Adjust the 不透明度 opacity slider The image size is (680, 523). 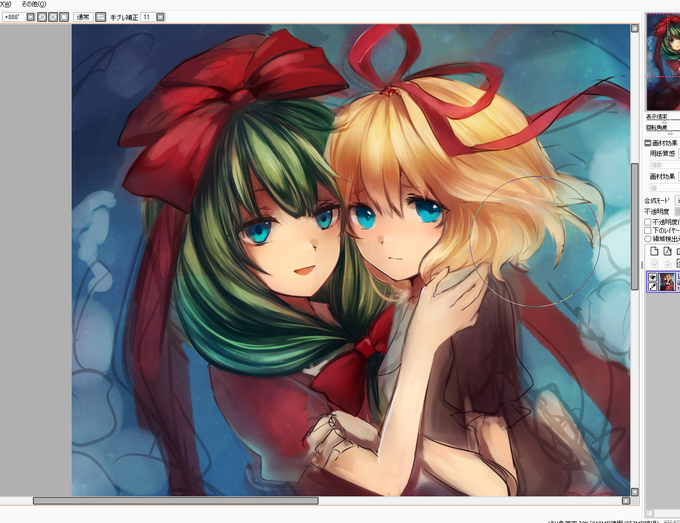click(x=677, y=212)
